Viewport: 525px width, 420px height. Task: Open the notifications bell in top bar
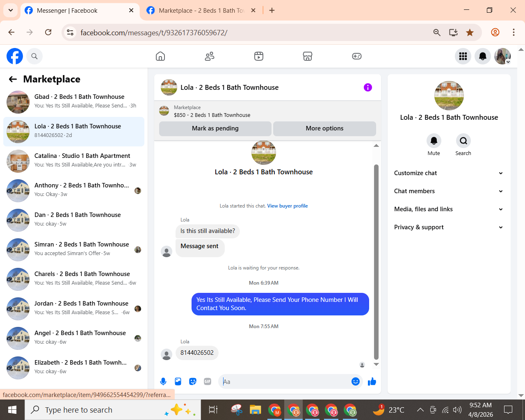[x=483, y=56]
